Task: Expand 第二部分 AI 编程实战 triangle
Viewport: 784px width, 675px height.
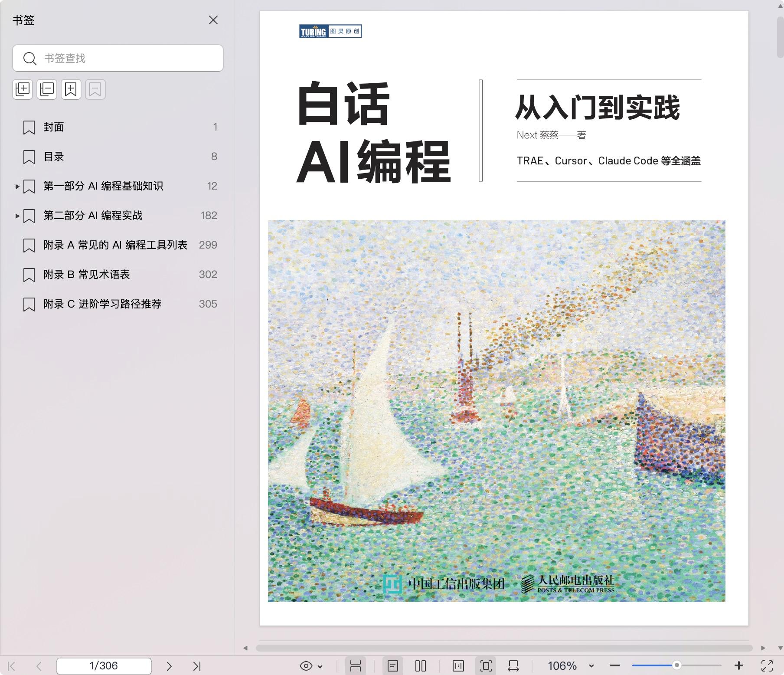Action: [17, 216]
